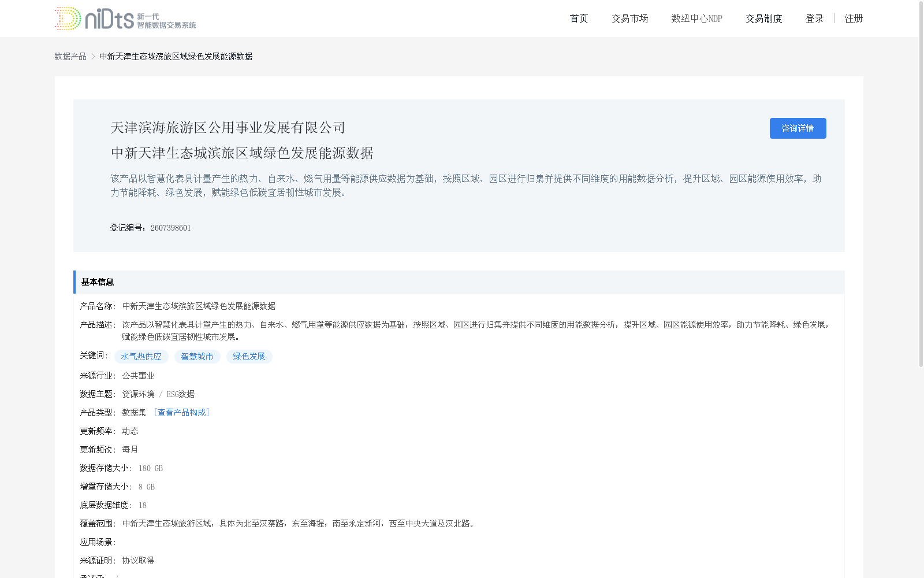
Task: Click the niDts logo icon
Action: tap(125, 18)
